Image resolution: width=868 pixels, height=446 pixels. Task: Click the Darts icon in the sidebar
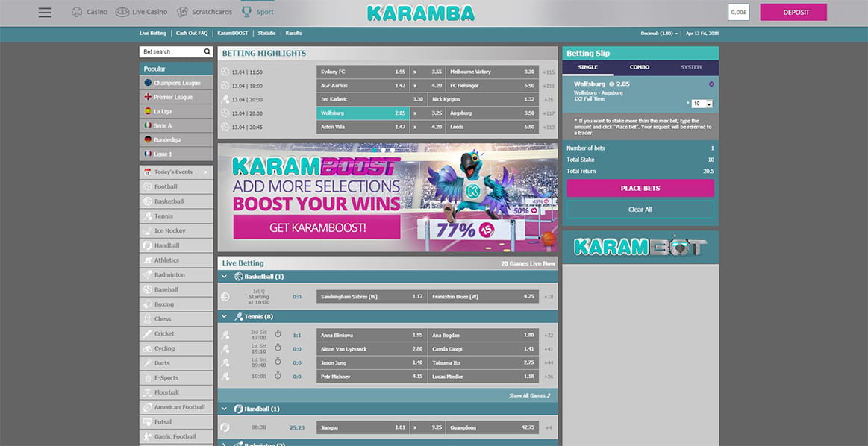(x=148, y=363)
